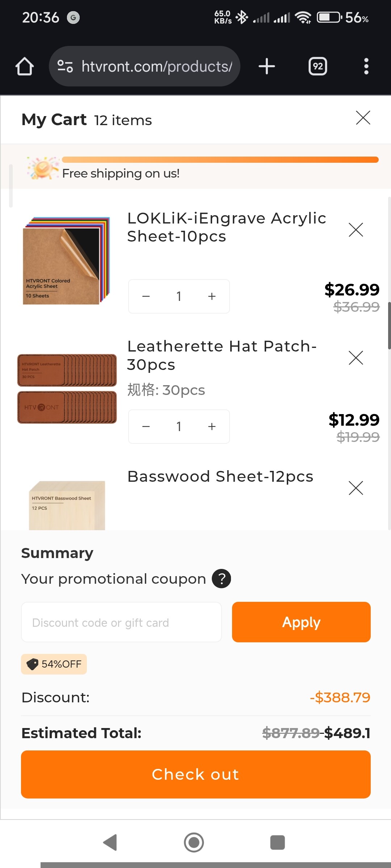This screenshot has height=868, width=391.
Task: Increase Leatherette Hat Patch quantity
Action: coord(212,426)
